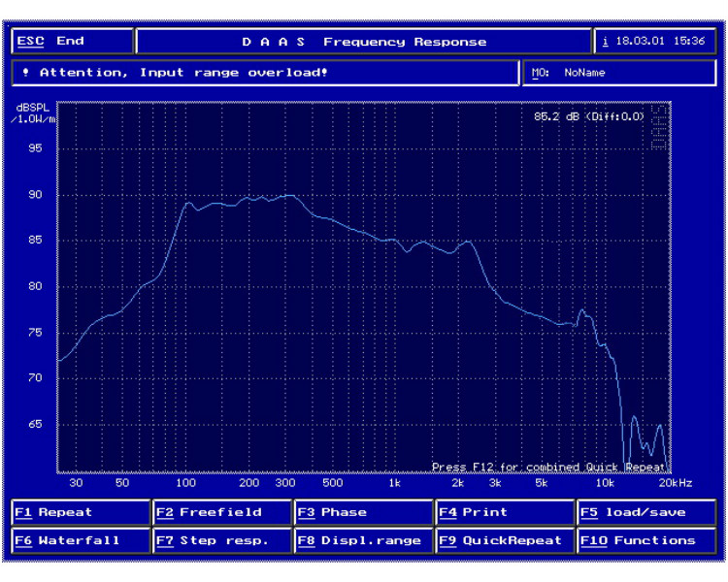Click the Press F12 Quick Repeat hint
The image size is (728, 582).
[548, 467]
